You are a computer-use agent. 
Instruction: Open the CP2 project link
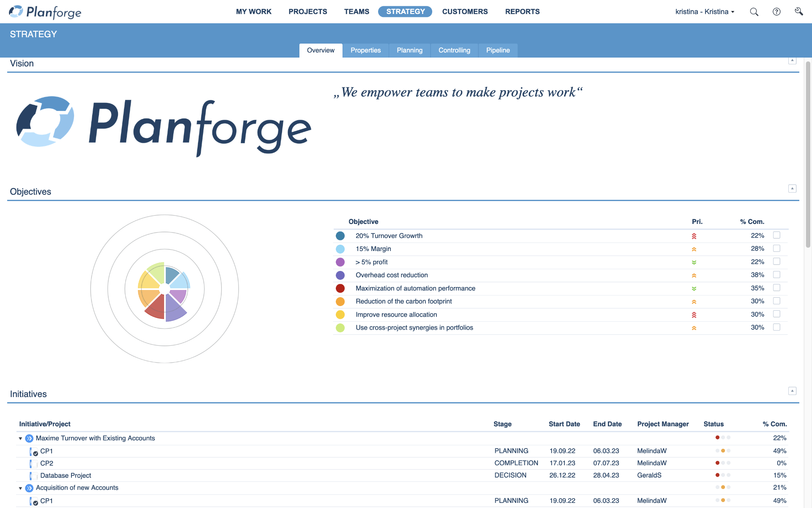(x=47, y=464)
